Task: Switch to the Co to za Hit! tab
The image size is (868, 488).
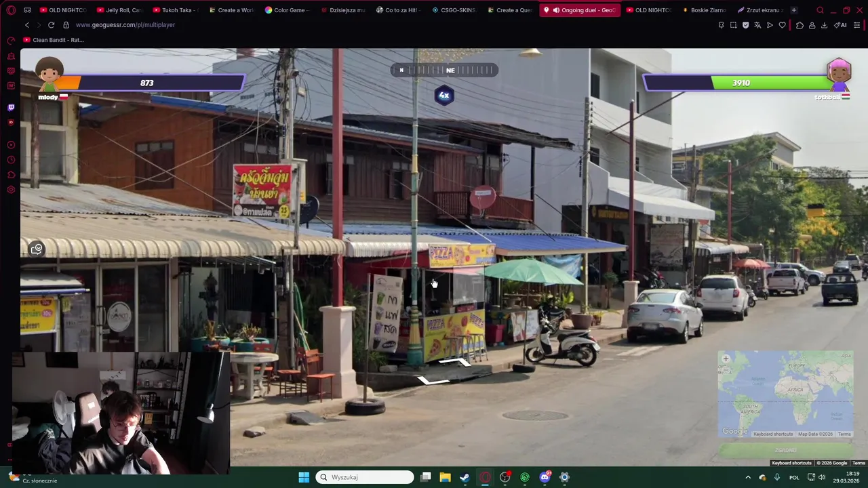Action: tap(399, 10)
